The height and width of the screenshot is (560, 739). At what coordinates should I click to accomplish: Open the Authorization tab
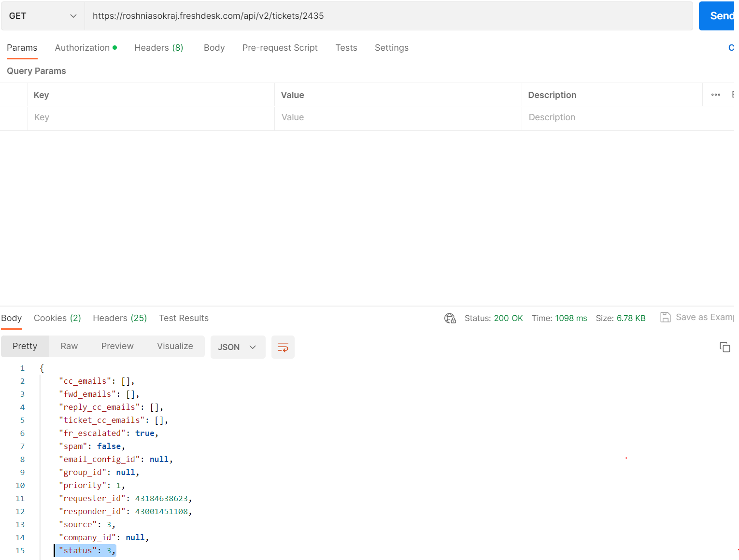[x=86, y=48]
